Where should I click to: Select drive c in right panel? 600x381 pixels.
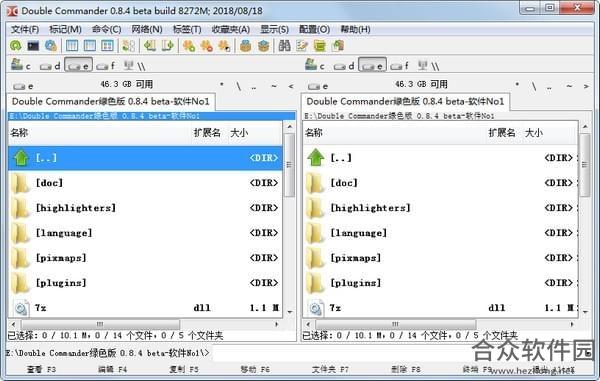pos(315,65)
